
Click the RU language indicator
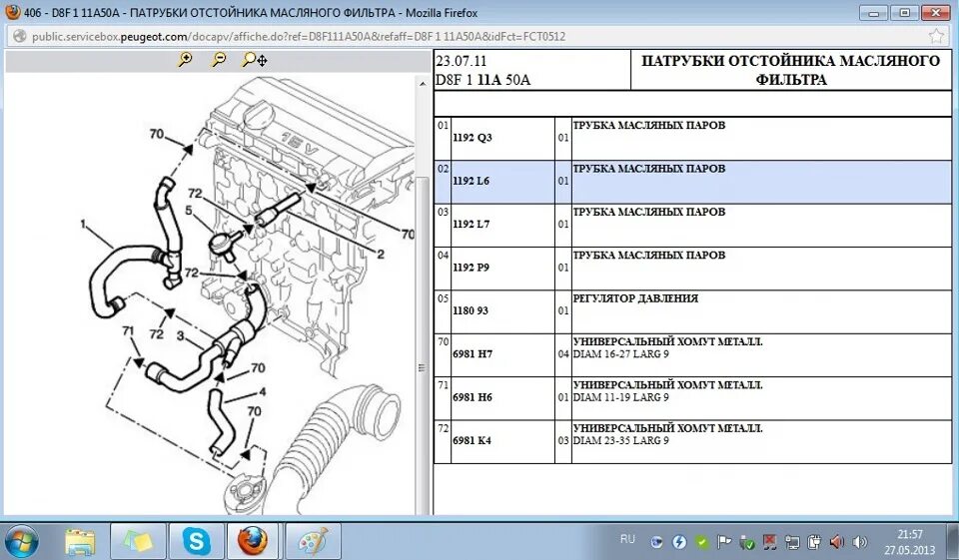627,539
